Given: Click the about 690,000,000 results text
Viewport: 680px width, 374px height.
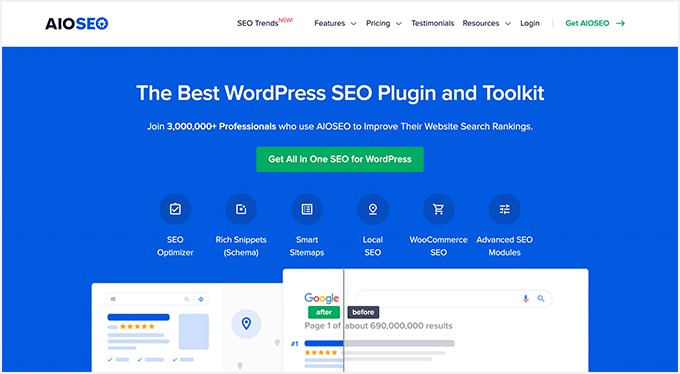Looking at the screenshot, I should pos(399,325).
